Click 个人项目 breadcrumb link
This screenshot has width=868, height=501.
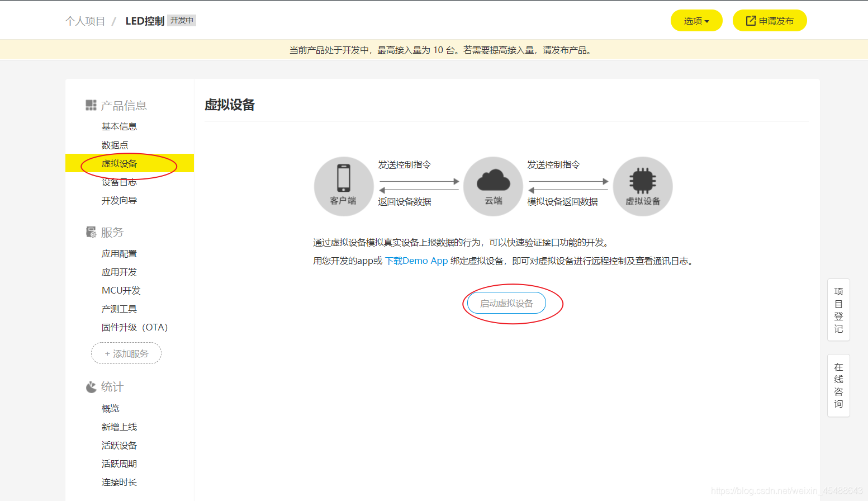coord(85,21)
